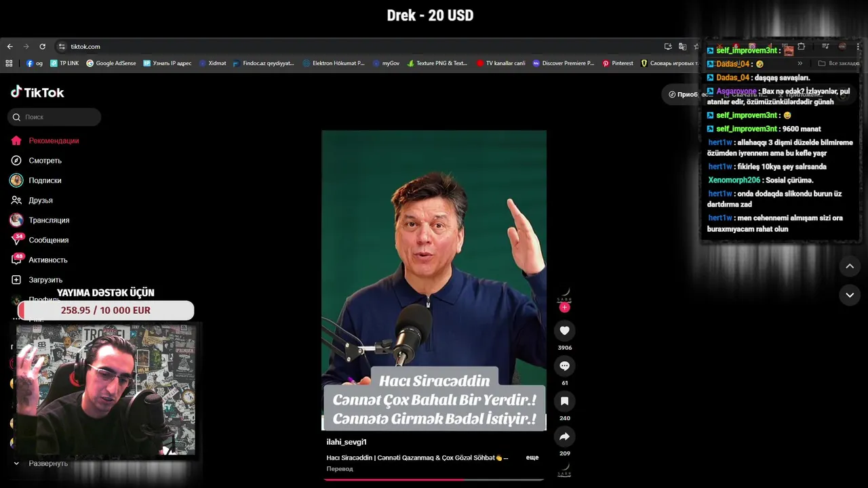Seek on the video progress bar
The width and height of the screenshot is (868, 488).
point(434,479)
